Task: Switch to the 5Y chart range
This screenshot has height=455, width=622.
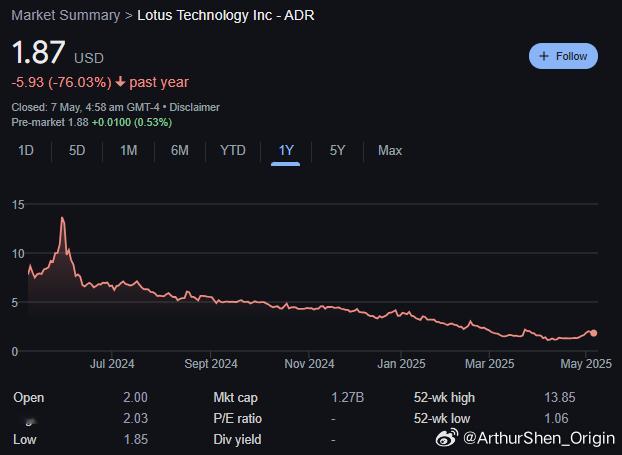Action: [337, 151]
